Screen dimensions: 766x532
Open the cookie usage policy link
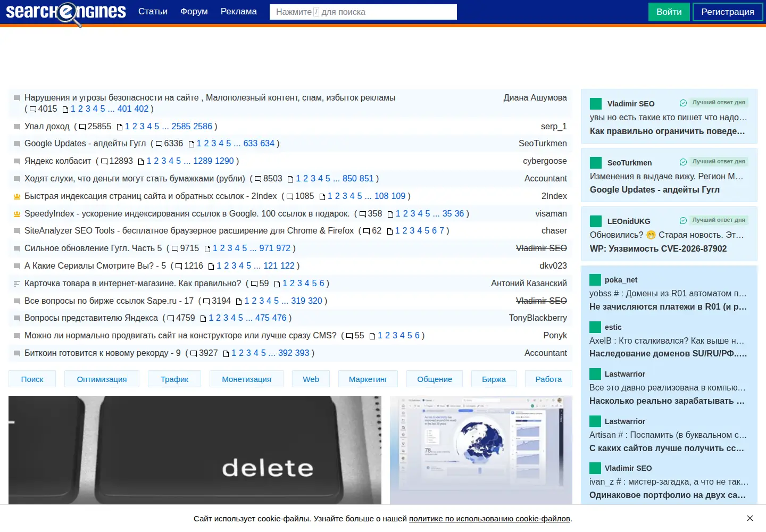tap(489, 519)
